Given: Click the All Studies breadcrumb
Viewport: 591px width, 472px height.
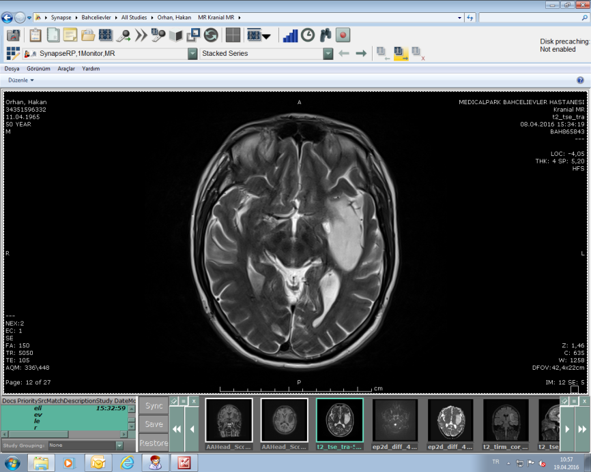Looking at the screenshot, I should (x=134, y=17).
